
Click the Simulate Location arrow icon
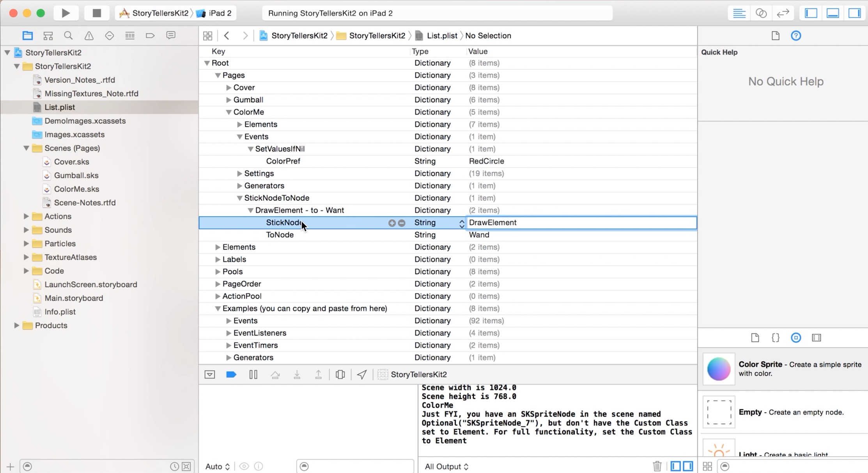pos(361,374)
